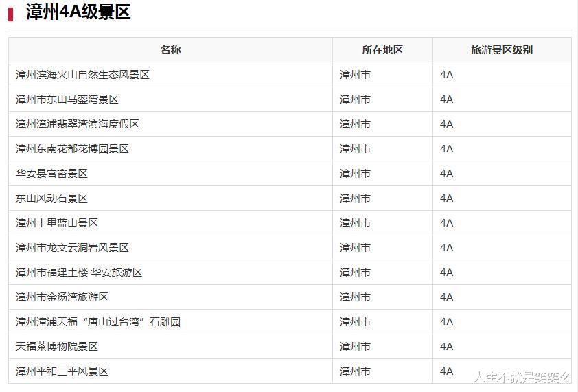578x392 pixels.
Task: Click 4A in the 漳州滨海火山自然生态风景区 row
Action: (446, 75)
